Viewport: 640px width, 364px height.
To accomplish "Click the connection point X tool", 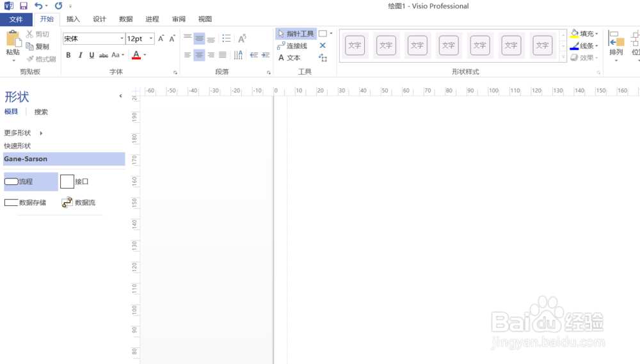I will pyautogui.click(x=323, y=45).
